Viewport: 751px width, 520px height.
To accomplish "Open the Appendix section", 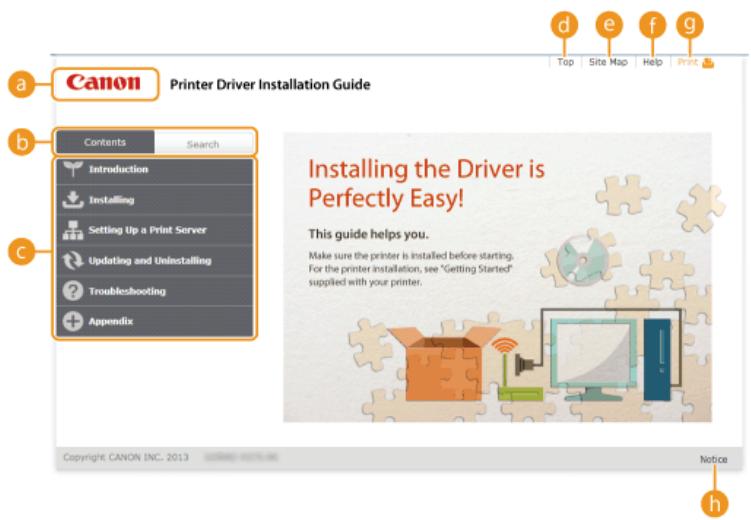I will pos(154,321).
